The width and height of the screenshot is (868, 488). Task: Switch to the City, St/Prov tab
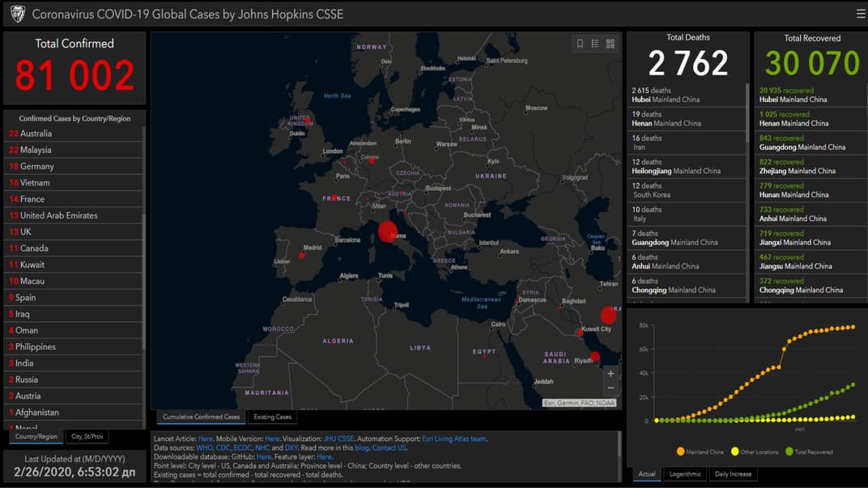(87, 436)
